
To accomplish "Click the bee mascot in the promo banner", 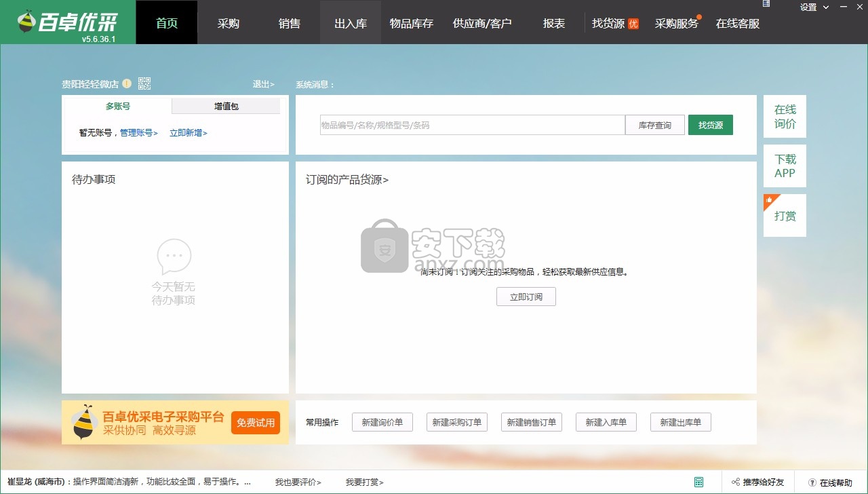I will pyautogui.click(x=83, y=422).
